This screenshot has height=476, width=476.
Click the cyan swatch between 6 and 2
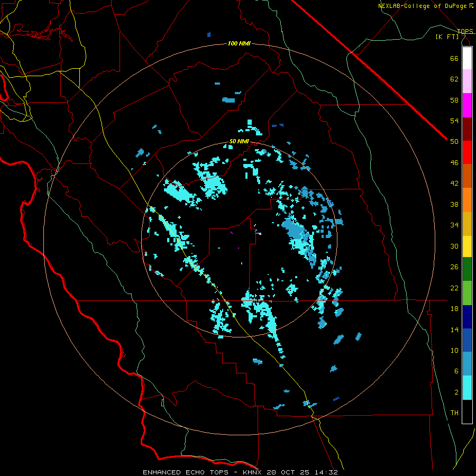point(467,388)
